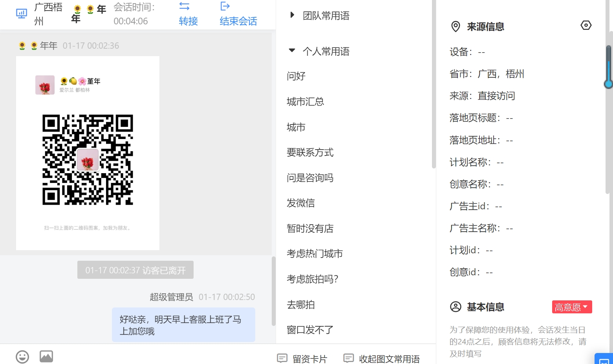The width and height of the screenshot is (613, 364).
Task: Open the emoji picker smiley icon
Action: 22,357
